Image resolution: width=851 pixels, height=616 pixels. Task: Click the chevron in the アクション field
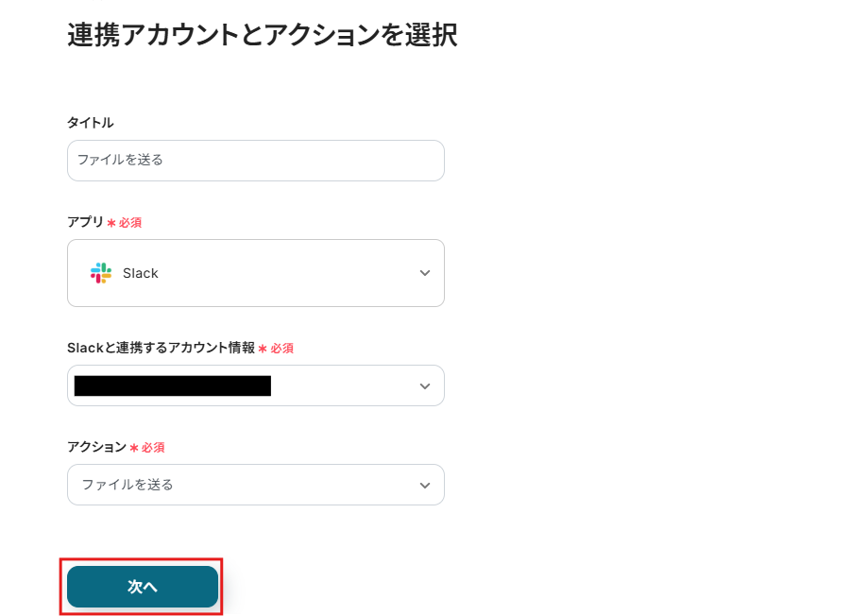click(x=424, y=485)
